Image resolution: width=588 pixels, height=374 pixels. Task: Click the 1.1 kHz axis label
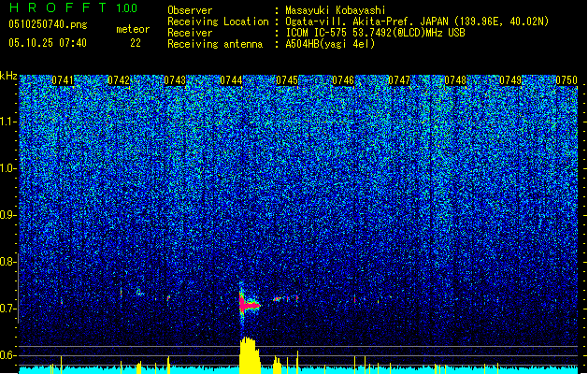click(8, 122)
